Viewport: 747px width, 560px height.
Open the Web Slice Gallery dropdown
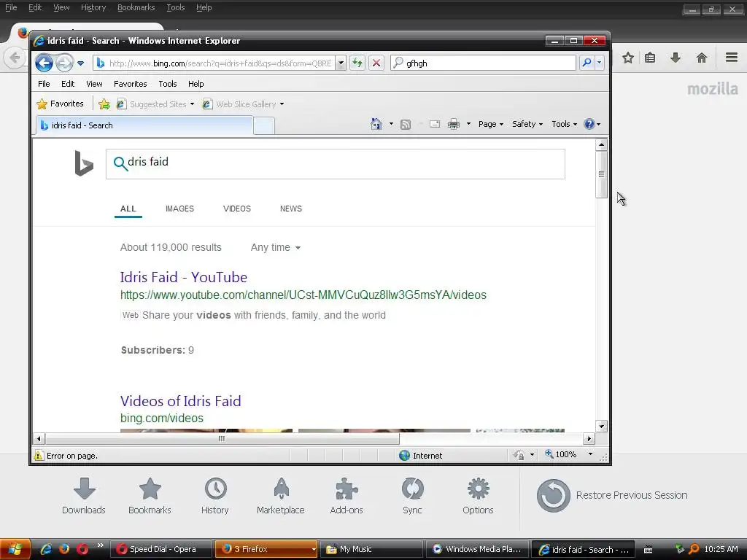282,104
